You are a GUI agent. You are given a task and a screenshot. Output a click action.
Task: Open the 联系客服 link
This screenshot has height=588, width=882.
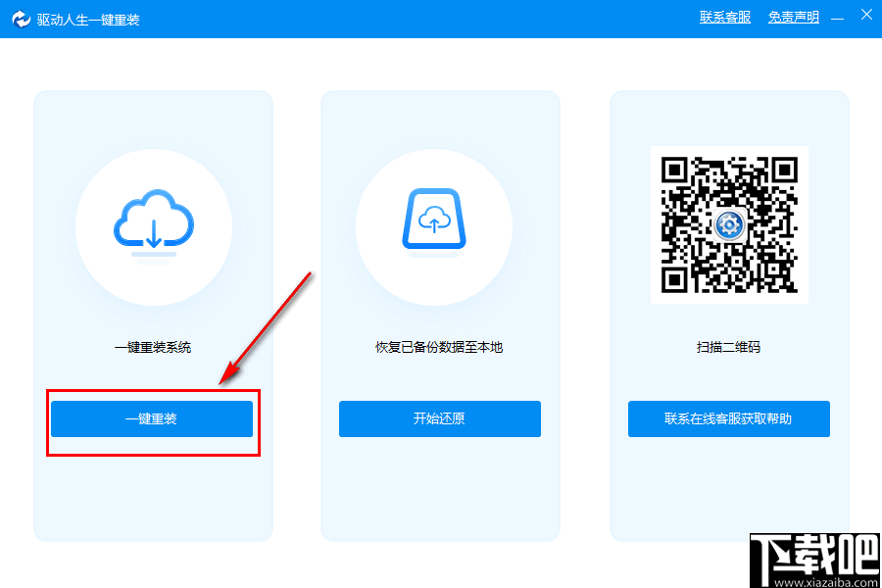pyautogui.click(x=725, y=18)
